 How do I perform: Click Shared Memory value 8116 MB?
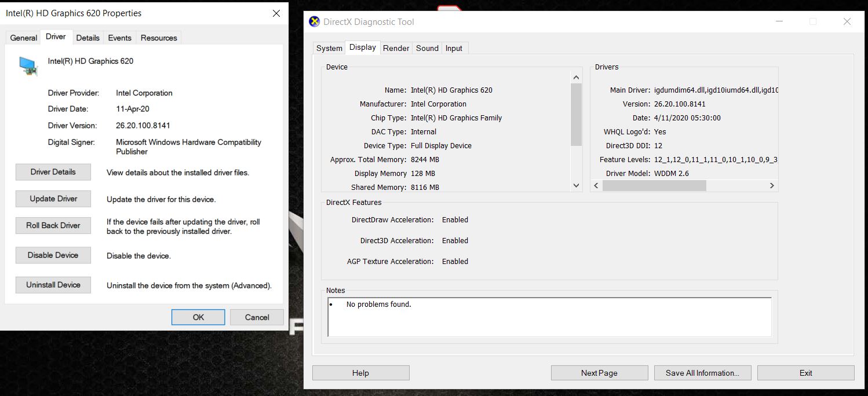425,187
